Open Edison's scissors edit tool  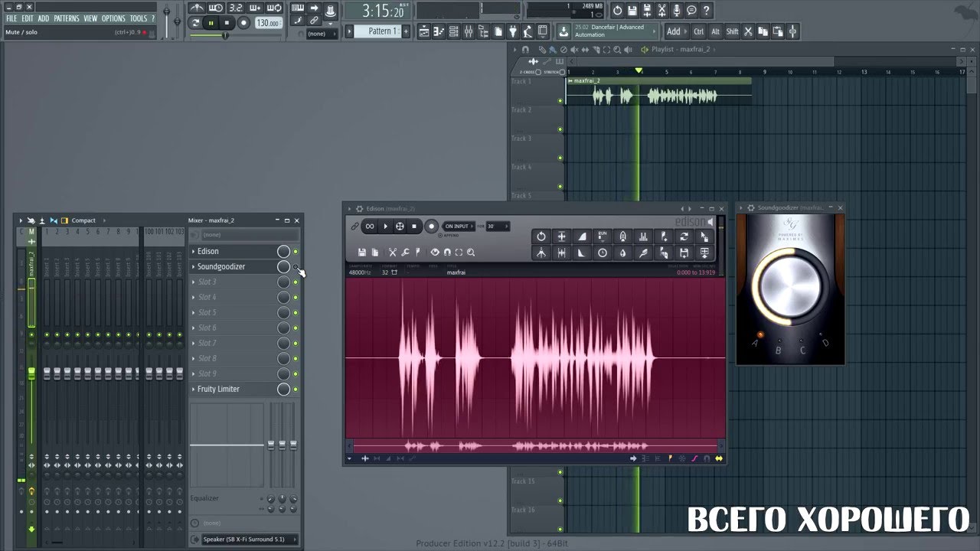click(x=393, y=253)
